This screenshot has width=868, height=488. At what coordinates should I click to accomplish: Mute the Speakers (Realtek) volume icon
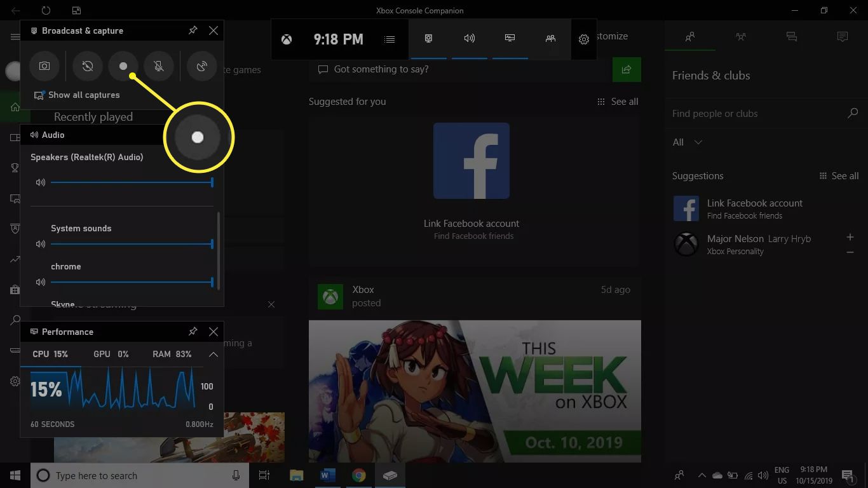point(41,182)
